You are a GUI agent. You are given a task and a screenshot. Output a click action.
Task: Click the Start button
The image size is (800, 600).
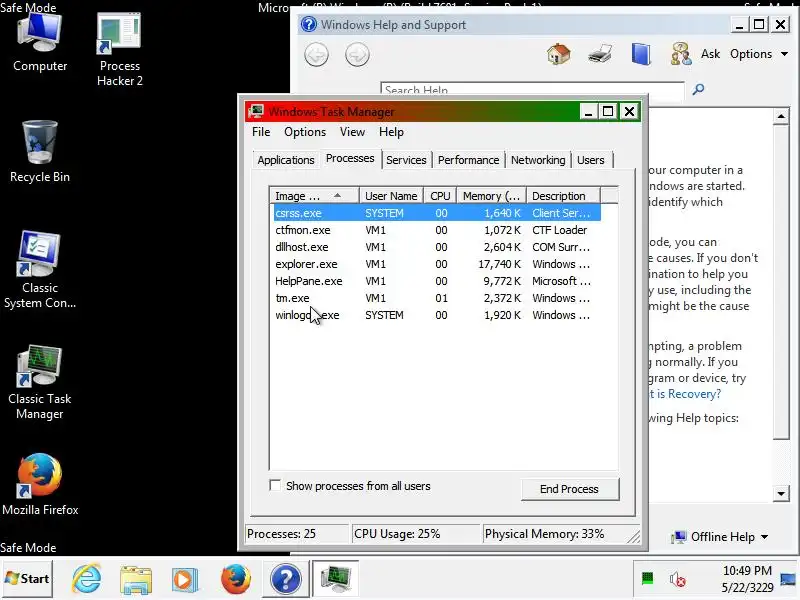27,579
